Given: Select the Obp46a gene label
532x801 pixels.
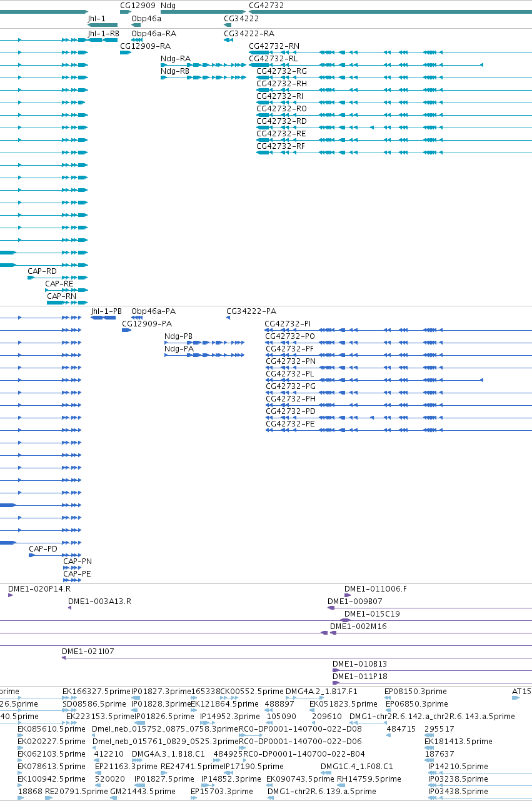Looking at the screenshot, I should click(x=146, y=19).
